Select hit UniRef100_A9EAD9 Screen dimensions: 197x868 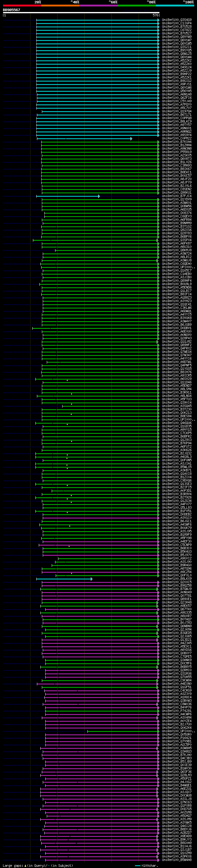click(177, 836)
